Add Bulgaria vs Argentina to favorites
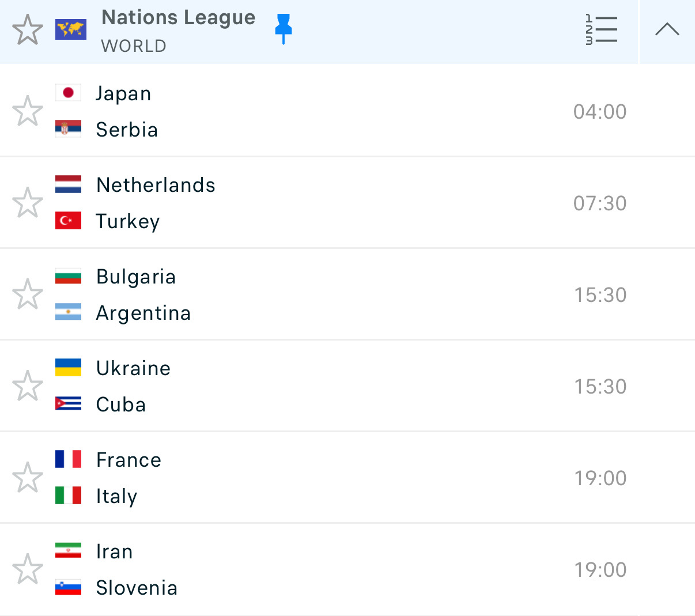The width and height of the screenshot is (695, 616). coord(28,294)
